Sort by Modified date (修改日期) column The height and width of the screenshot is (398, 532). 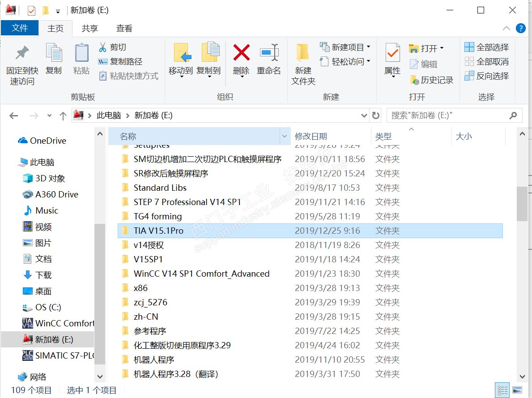coord(331,136)
